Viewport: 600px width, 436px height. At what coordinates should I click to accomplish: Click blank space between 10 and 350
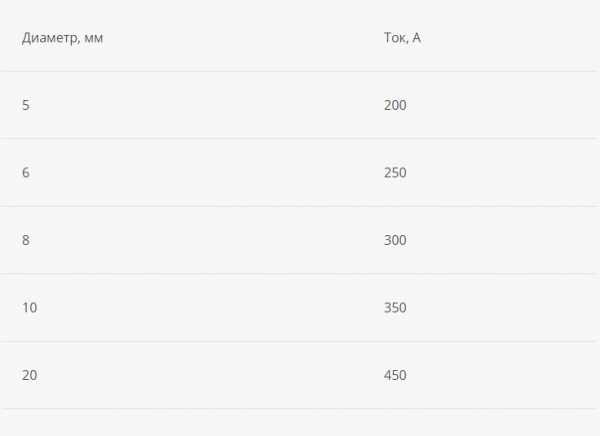(x=210, y=308)
